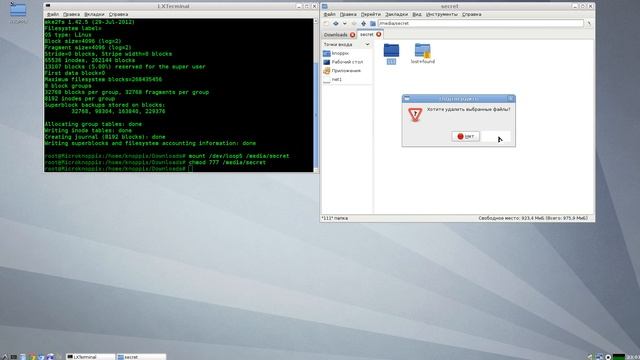Viewport: 640px width, 360px height.
Task: Click the LXTerminal vertical scrollbar
Action: 316,95
